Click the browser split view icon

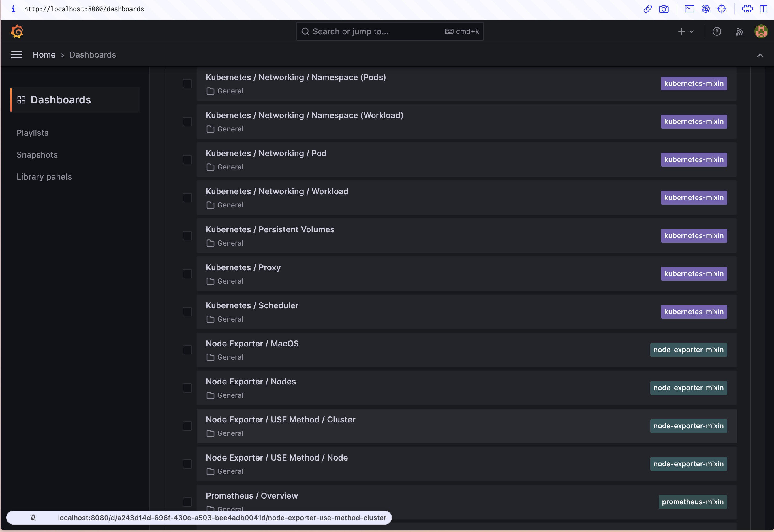[763, 9]
